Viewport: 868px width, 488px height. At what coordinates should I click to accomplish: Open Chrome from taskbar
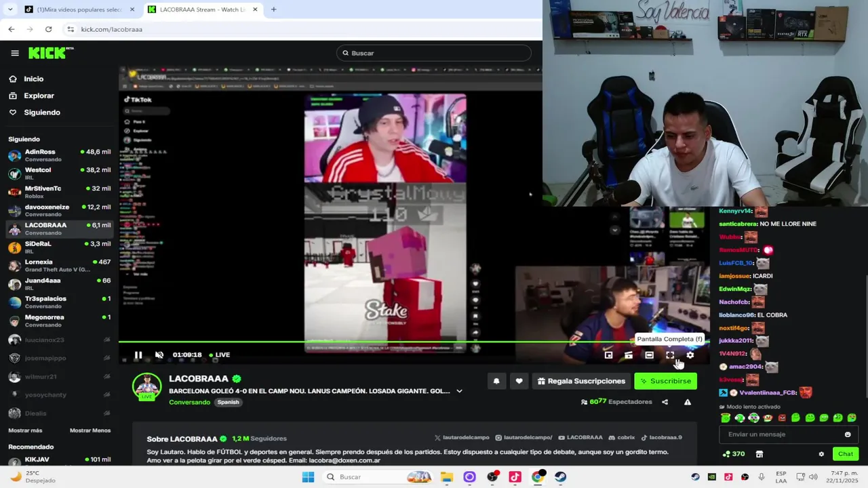pyautogui.click(x=538, y=477)
